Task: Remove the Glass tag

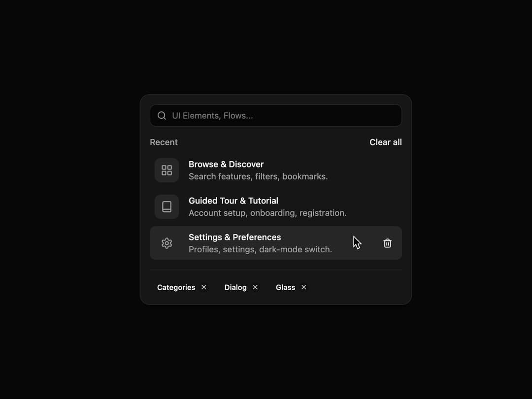Action: [x=303, y=287]
